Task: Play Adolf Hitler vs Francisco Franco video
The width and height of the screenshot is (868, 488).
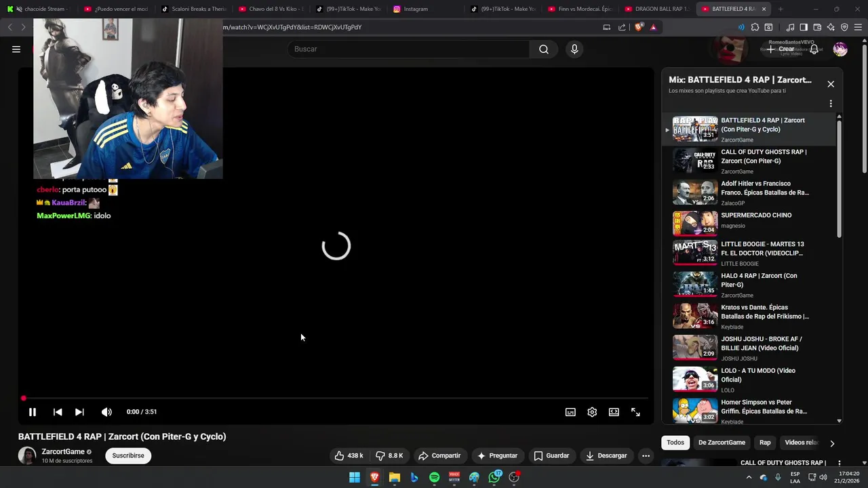Action: pos(749,192)
